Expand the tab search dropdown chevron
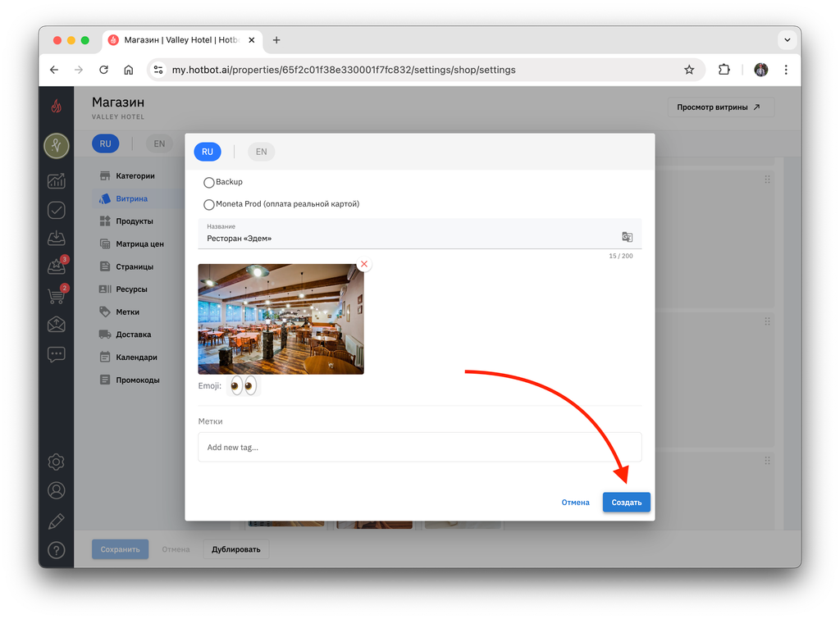Image resolution: width=840 pixels, height=619 pixels. pos(787,39)
